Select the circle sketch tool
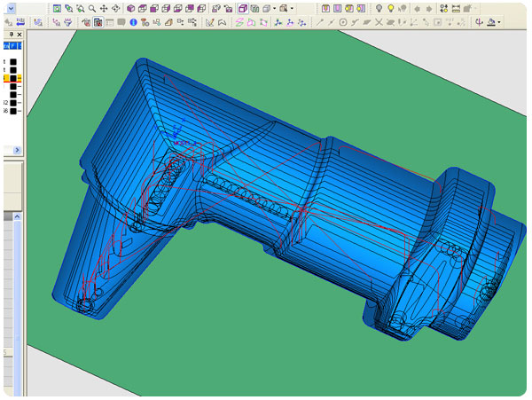Viewport: 532px width, 400px height. (x=343, y=22)
